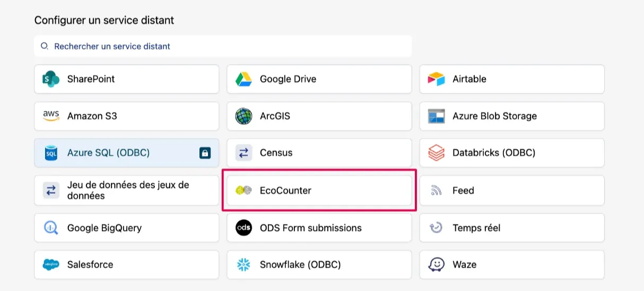The height and width of the screenshot is (291, 644).
Task: Click the Salesforce cloud icon
Action: click(51, 264)
